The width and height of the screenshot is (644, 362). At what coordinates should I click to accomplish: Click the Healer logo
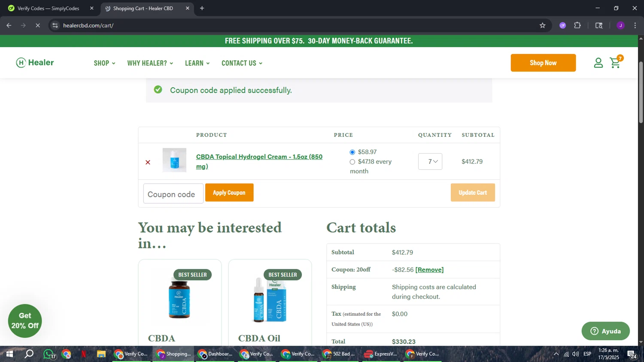[x=35, y=63]
